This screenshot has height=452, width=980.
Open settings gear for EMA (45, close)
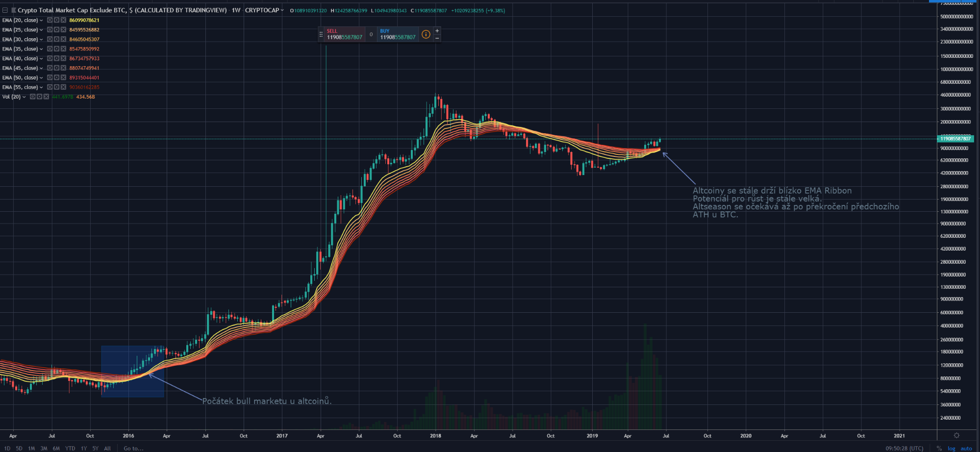coord(56,68)
